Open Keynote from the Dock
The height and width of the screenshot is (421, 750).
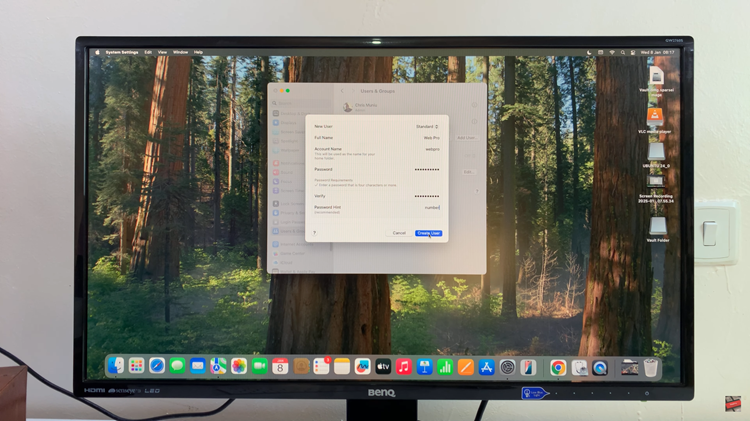[424, 366]
